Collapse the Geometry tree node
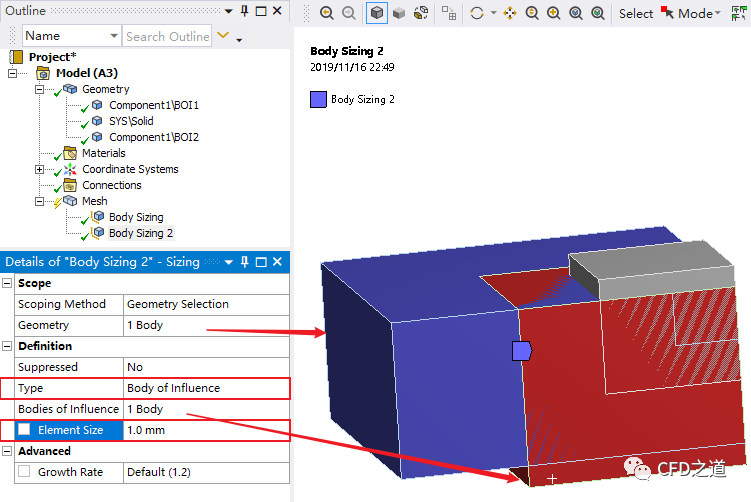 coord(40,89)
